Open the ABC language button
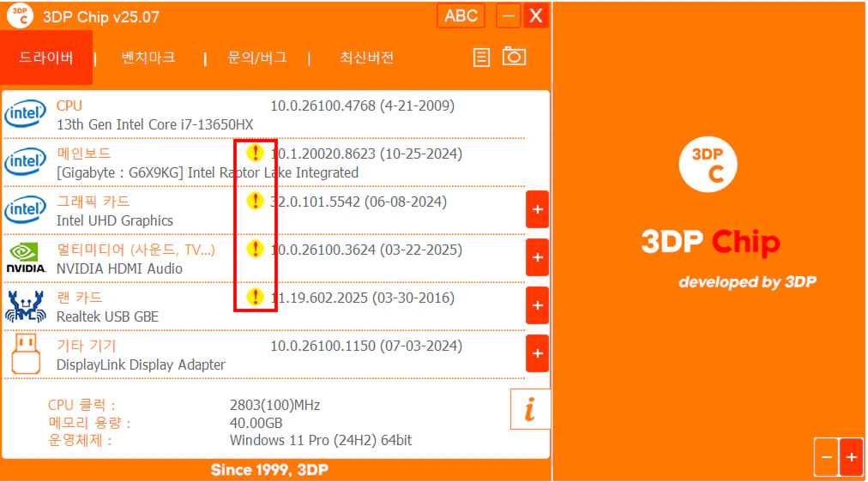This screenshot has width=868, height=482. pyautogui.click(x=461, y=15)
